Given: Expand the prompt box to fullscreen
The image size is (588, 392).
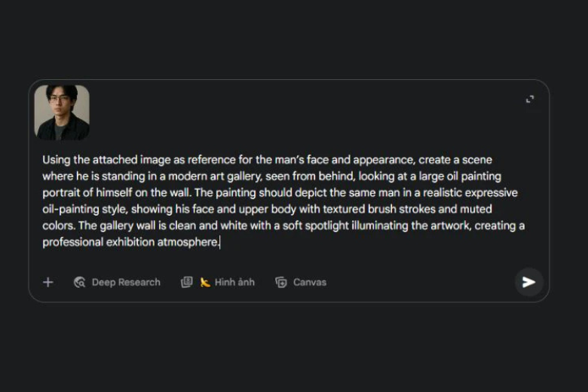Looking at the screenshot, I should [x=530, y=100].
